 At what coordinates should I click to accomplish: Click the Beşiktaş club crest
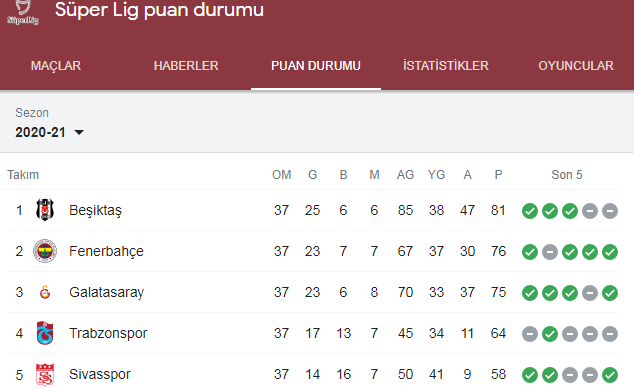click(45, 210)
